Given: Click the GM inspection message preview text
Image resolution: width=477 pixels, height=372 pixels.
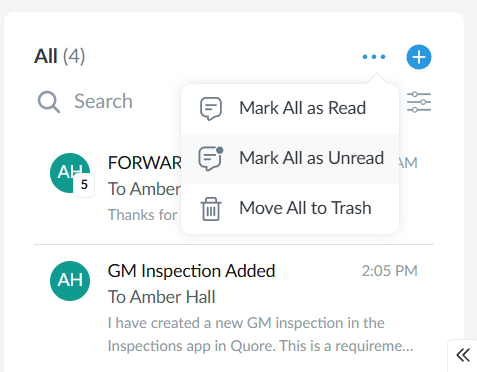Looking at the screenshot, I should tap(260, 334).
